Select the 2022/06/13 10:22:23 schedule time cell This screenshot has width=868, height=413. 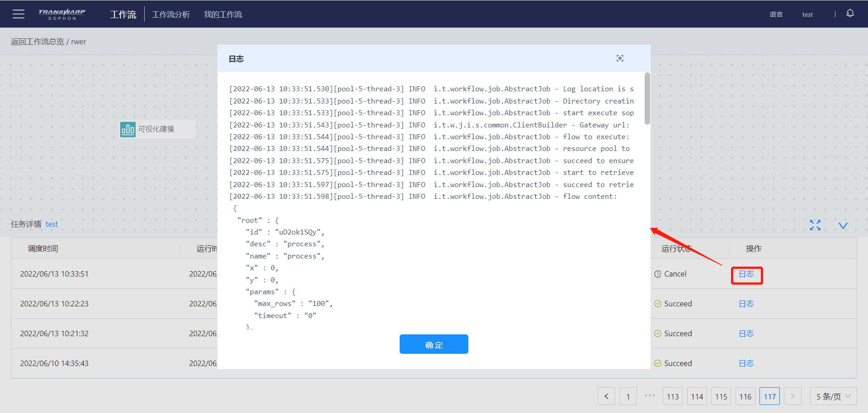(54, 304)
